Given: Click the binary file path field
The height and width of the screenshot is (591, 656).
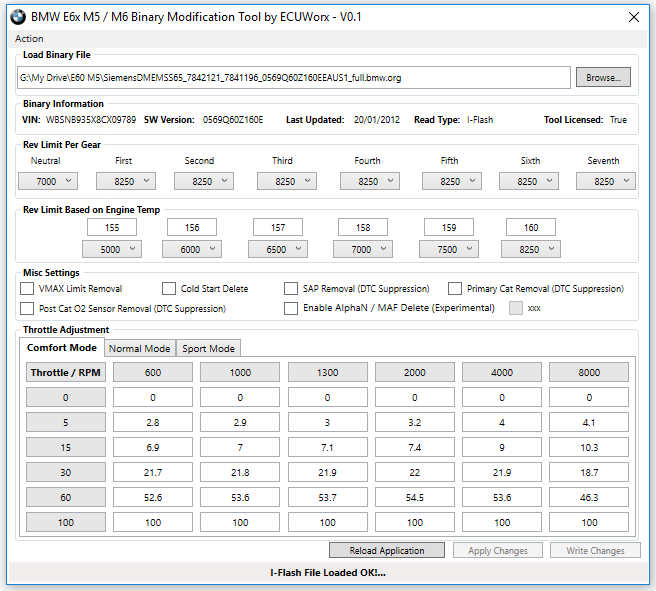Looking at the screenshot, I should pyautogui.click(x=293, y=77).
